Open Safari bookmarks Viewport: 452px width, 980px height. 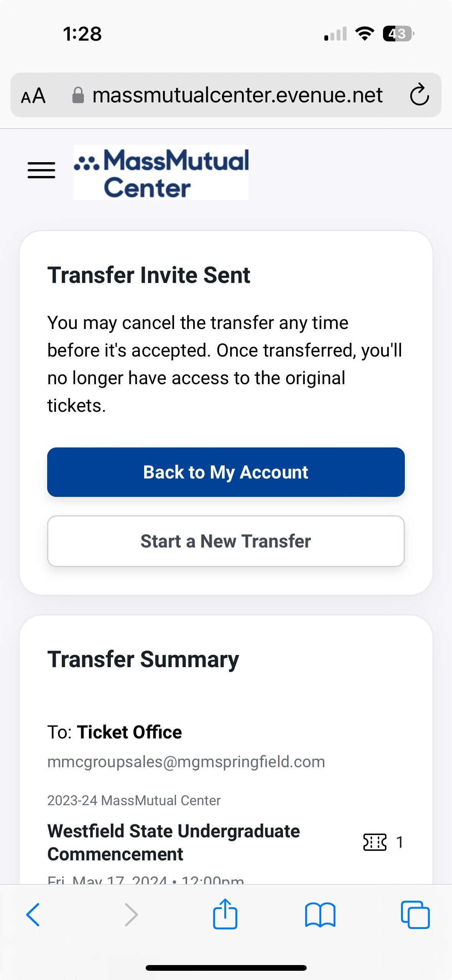[320, 914]
